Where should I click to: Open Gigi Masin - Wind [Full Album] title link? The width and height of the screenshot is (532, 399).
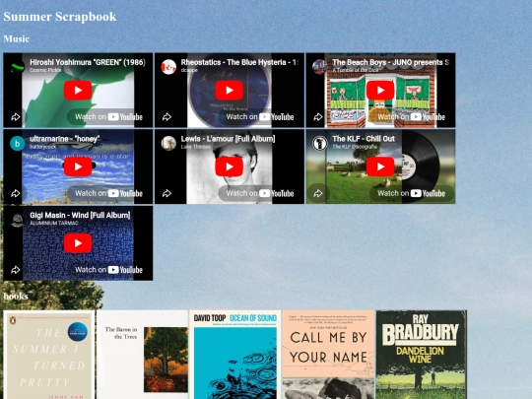[80, 215]
